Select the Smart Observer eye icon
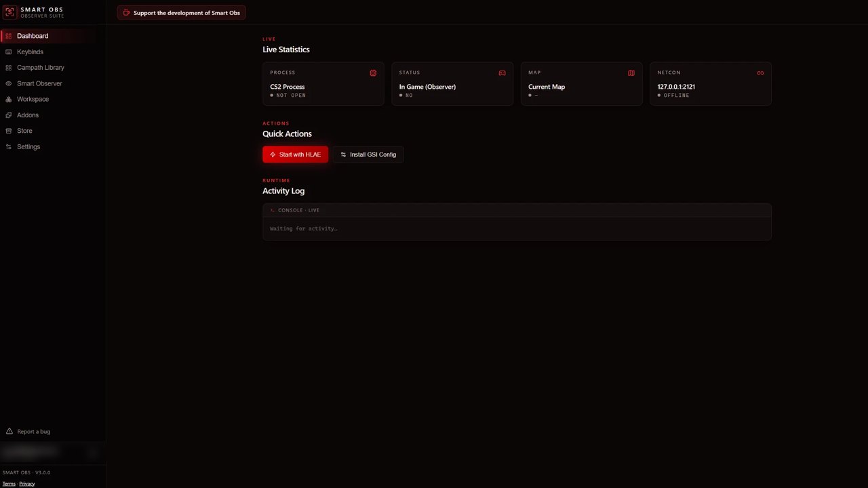The image size is (868, 488). pos(9,83)
